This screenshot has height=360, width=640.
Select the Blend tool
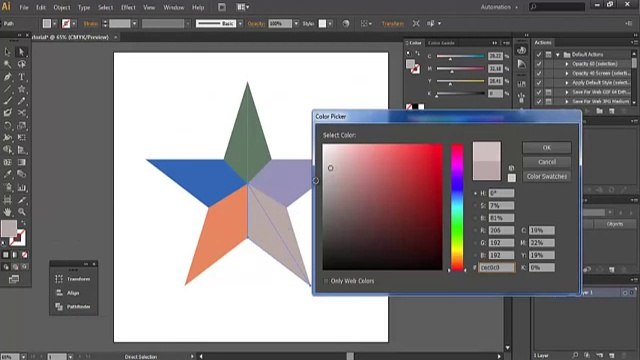point(22,174)
